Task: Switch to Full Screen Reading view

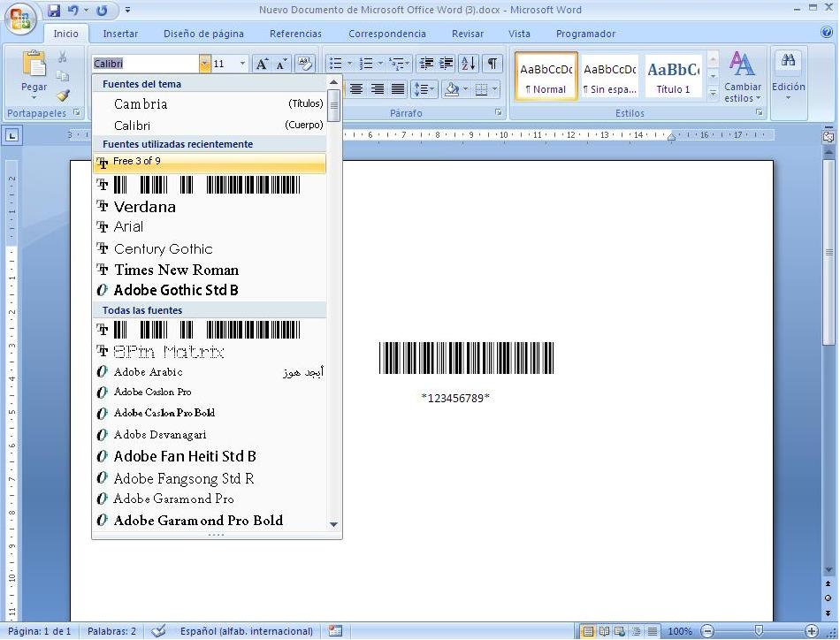Action: [x=604, y=631]
